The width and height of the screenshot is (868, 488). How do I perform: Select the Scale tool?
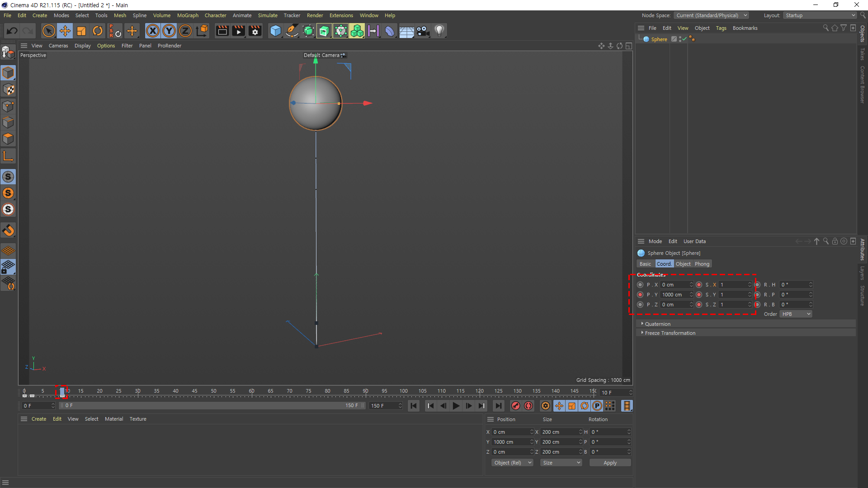(81, 31)
